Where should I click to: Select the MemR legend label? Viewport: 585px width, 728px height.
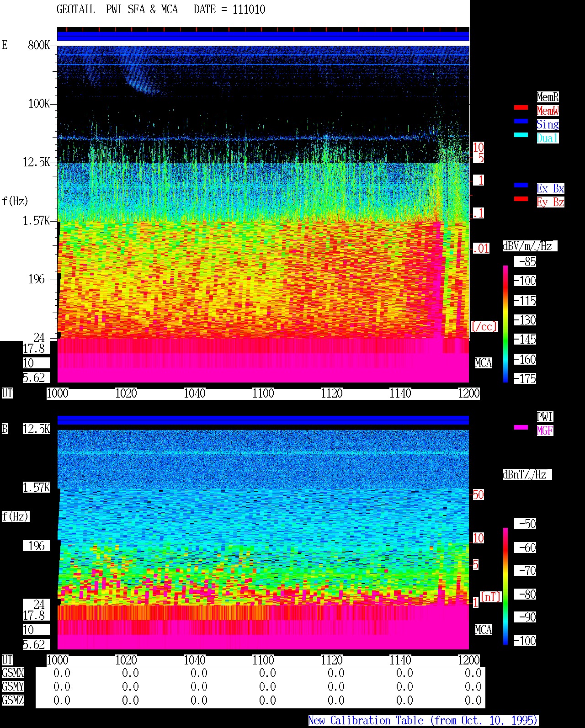[x=548, y=97]
